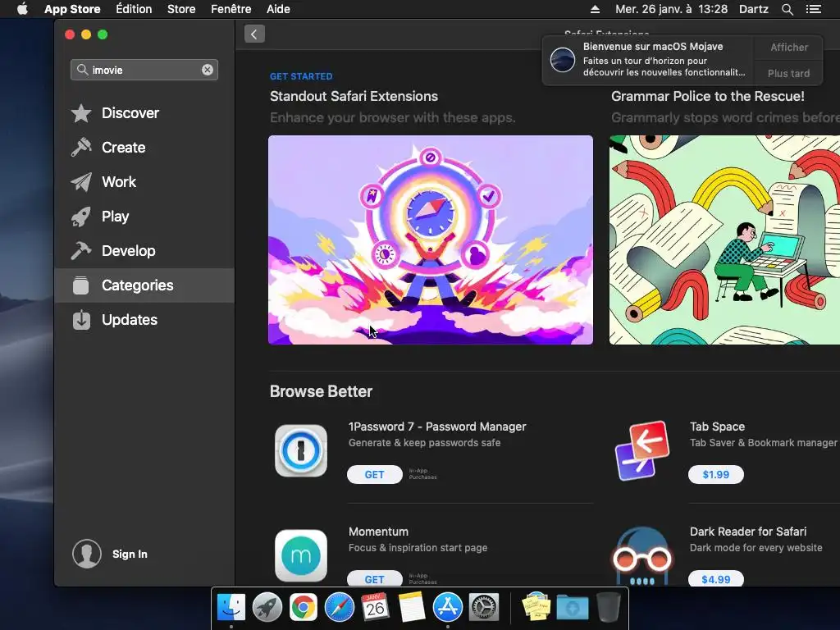Click 'Grammar Police to the Rescue!' heading
Screen dimensions: 840x630
pos(708,97)
